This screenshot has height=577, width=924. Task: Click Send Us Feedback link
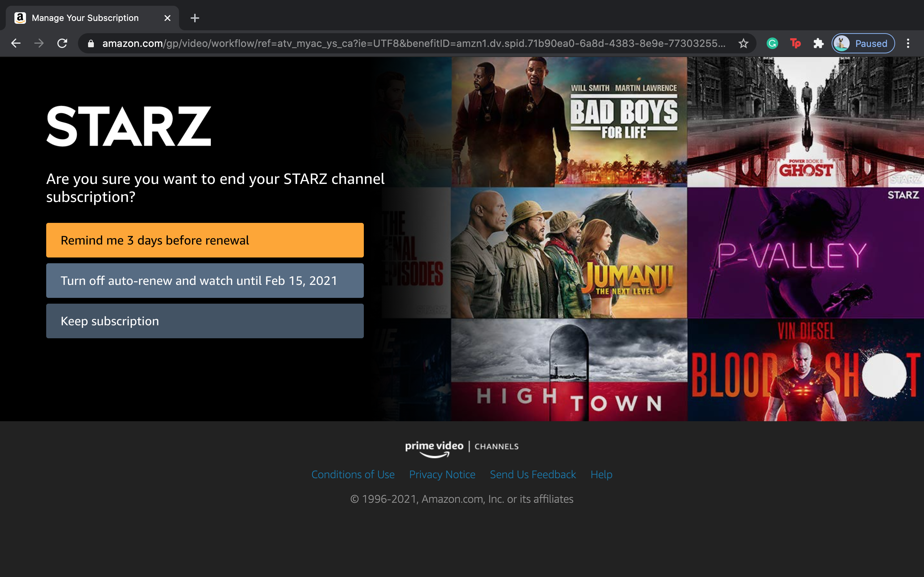coord(533,474)
